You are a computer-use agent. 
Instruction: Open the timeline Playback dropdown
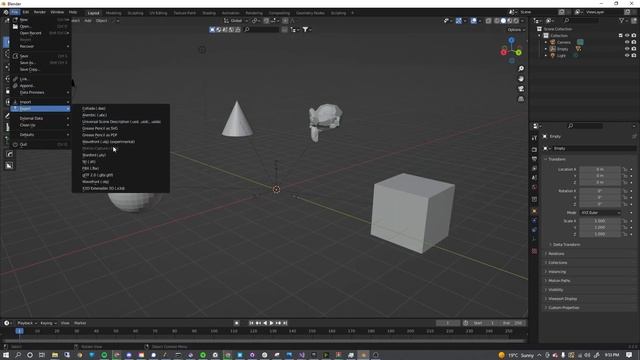27,323
